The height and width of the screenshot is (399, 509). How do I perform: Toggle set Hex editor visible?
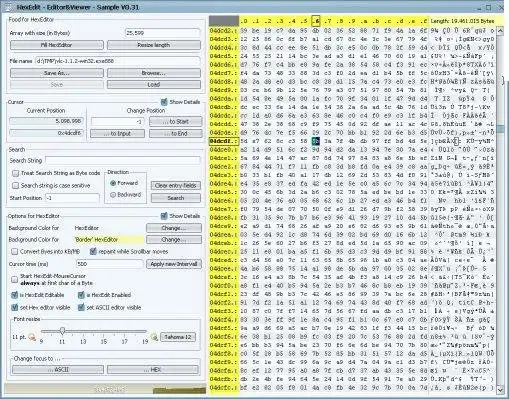[15, 307]
